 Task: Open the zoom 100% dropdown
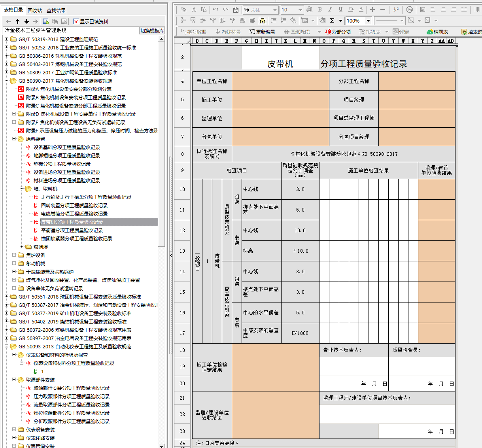pos(368,21)
